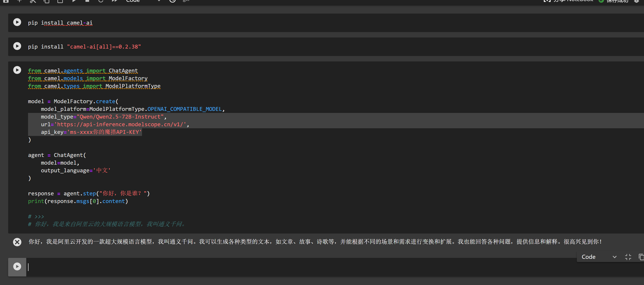Viewport: 644px width, 285px height.
Task: Click the clock icon in toolbar
Action: point(173,1)
